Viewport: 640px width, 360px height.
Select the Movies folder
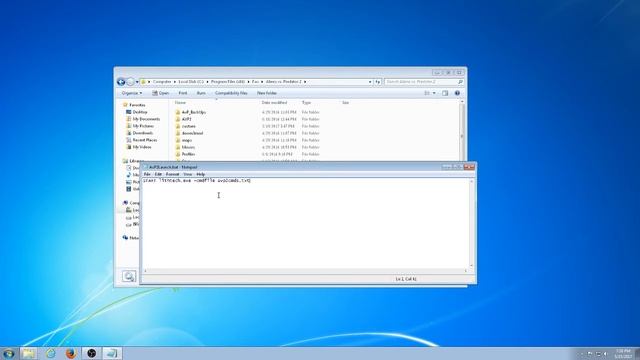pos(188,147)
